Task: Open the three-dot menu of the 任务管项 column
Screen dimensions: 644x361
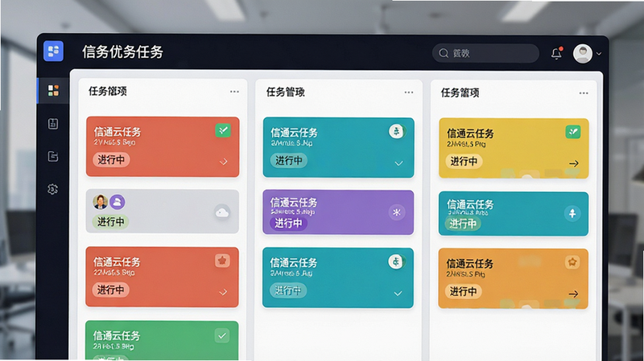Action: click(x=409, y=92)
